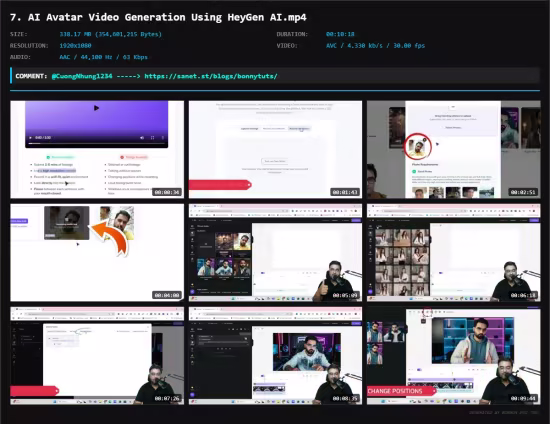Open the three-dot menu in the purple player
This screenshot has width=550, height=424.
coord(163,138)
